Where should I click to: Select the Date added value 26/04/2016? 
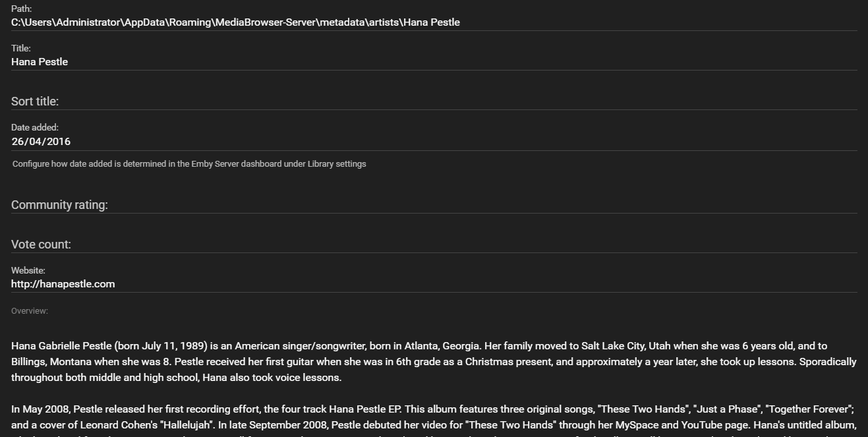(x=41, y=141)
